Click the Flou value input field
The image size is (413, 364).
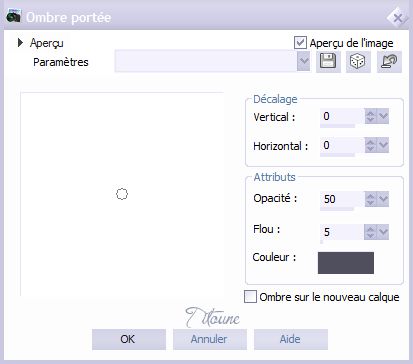coord(342,232)
